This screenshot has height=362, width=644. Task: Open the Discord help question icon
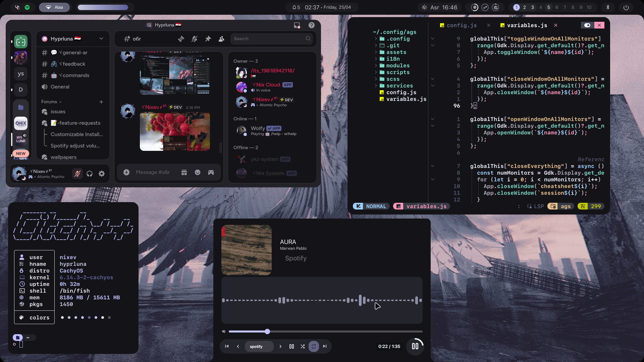pos(312,25)
